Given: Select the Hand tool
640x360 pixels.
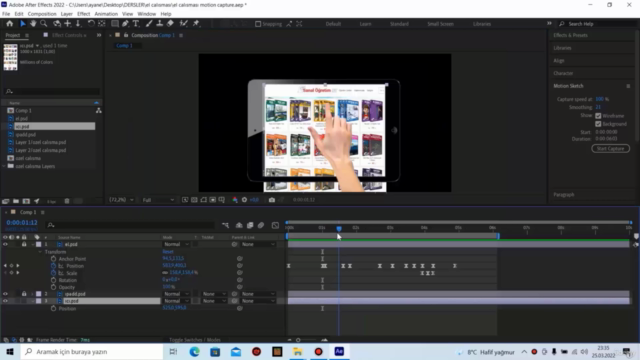Looking at the screenshot, I should click(33, 24).
